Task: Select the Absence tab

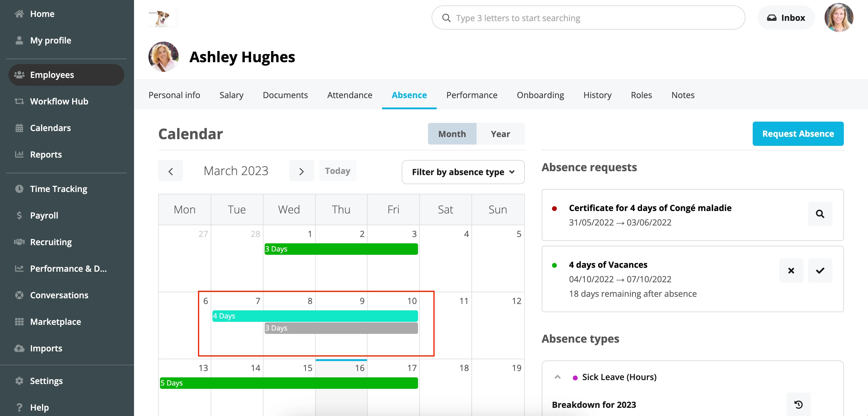Action: (x=409, y=95)
